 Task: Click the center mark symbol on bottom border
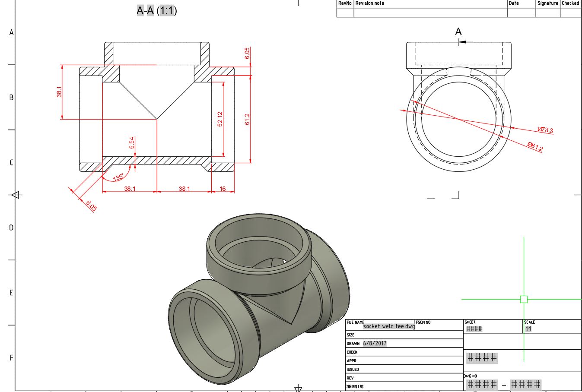coord(298,387)
